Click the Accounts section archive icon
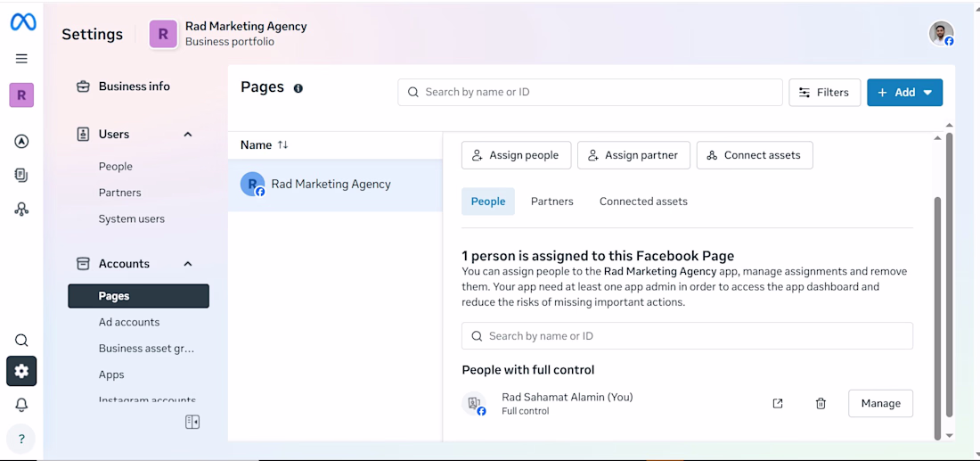980x461 pixels. point(83,263)
